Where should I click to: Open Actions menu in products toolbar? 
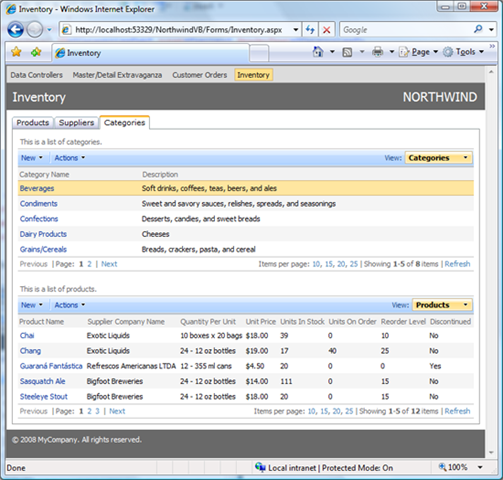[70, 305]
